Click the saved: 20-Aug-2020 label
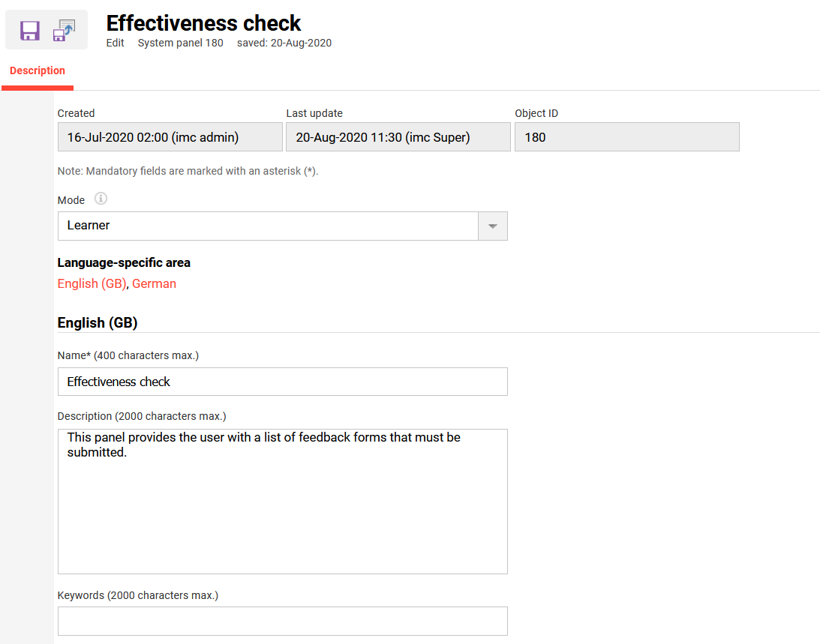 click(x=284, y=43)
